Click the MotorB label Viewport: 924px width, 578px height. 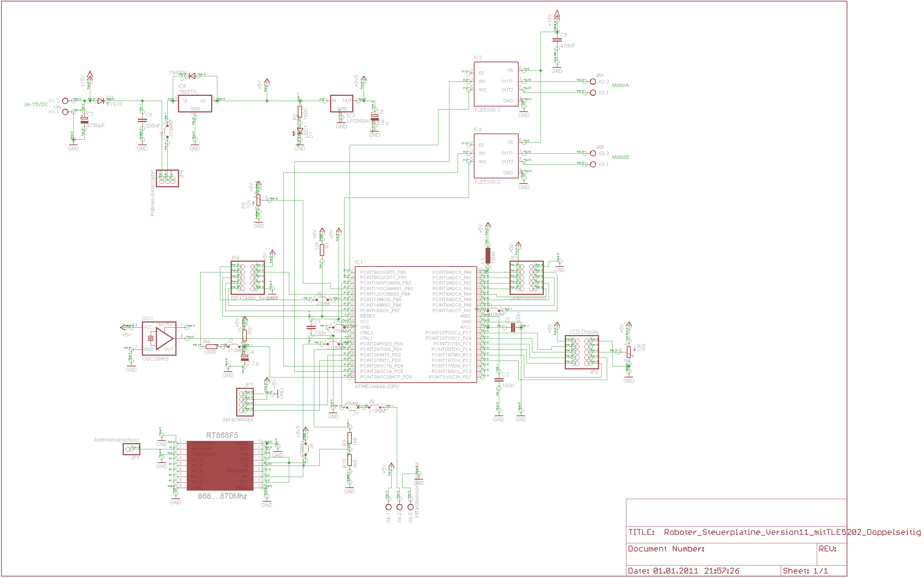pos(620,157)
